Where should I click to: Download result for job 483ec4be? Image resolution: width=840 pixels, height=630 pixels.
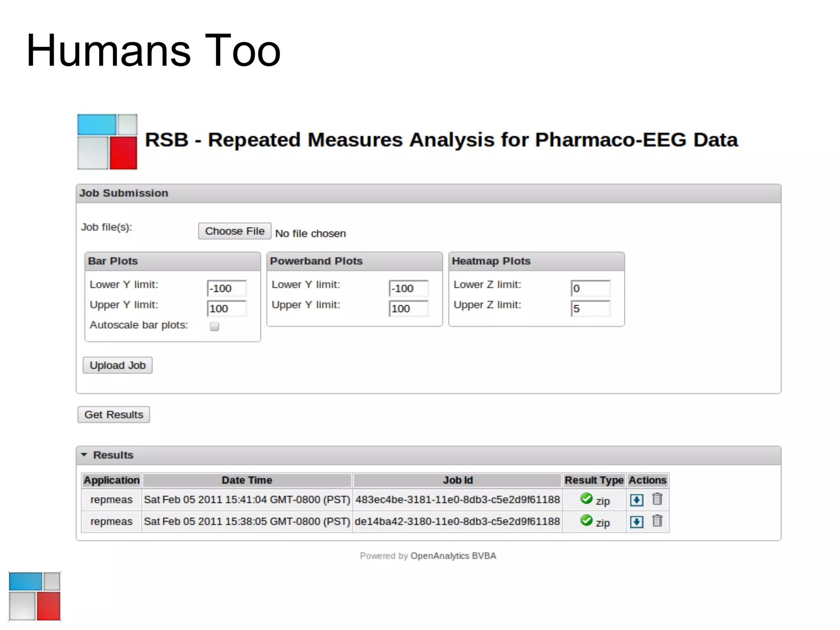[636, 500]
